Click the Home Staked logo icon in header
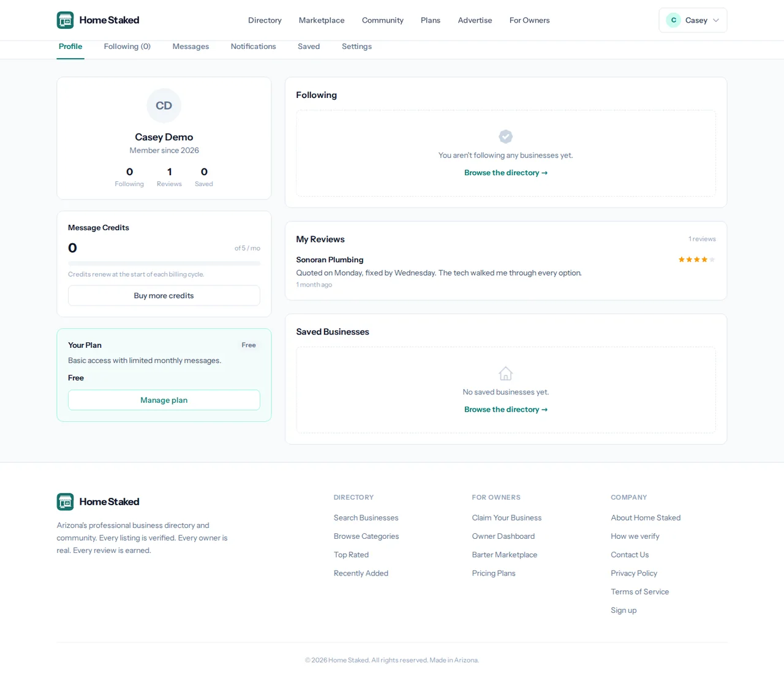784x695 pixels. pos(66,20)
